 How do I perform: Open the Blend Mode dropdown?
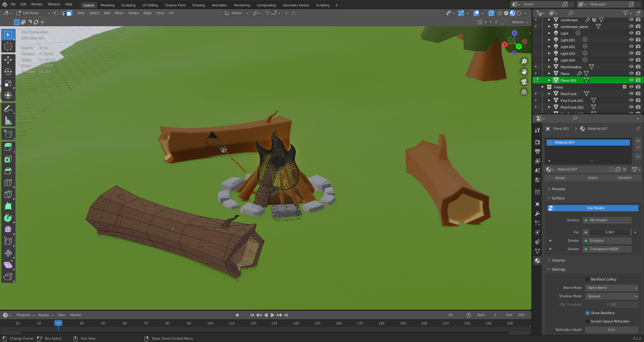click(612, 288)
